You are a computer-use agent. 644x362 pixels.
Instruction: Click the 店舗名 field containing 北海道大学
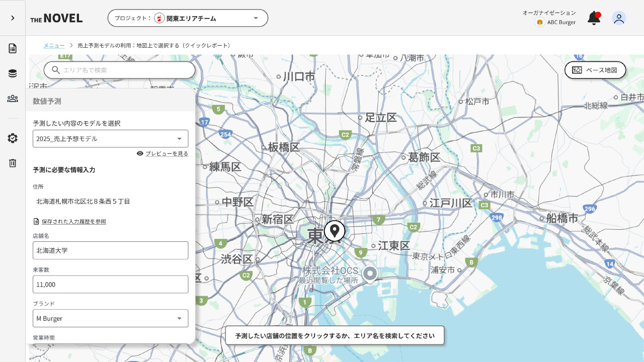(111, 250)
